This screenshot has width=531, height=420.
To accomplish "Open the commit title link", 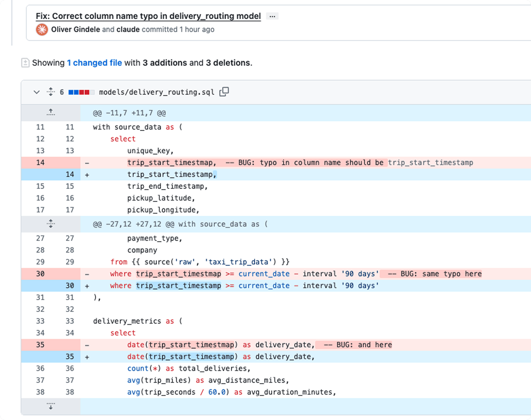I will (148, 16).
